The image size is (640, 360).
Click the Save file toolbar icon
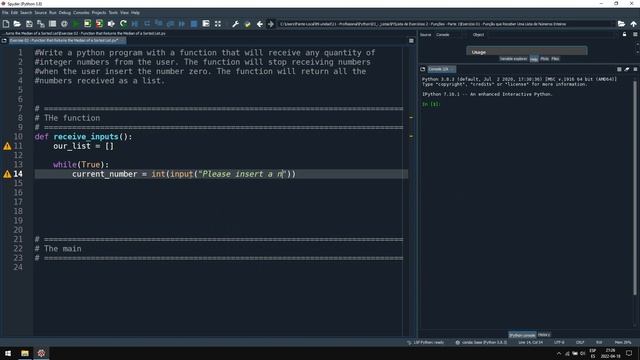click(x=29, y=24)
